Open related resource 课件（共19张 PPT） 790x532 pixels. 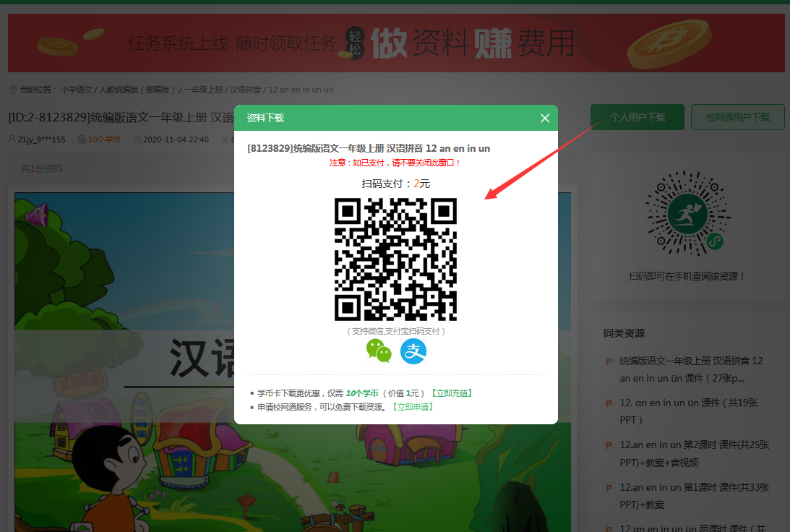[x=689, y=411]
